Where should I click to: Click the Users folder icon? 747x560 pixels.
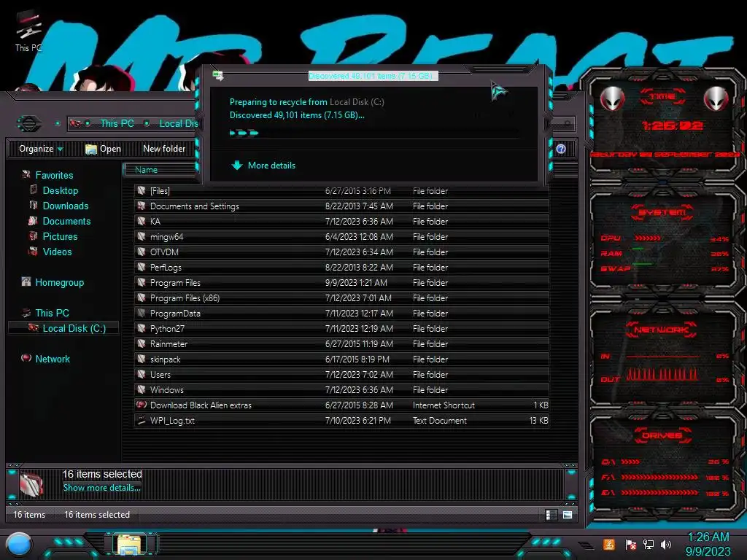tap(142, 374)
